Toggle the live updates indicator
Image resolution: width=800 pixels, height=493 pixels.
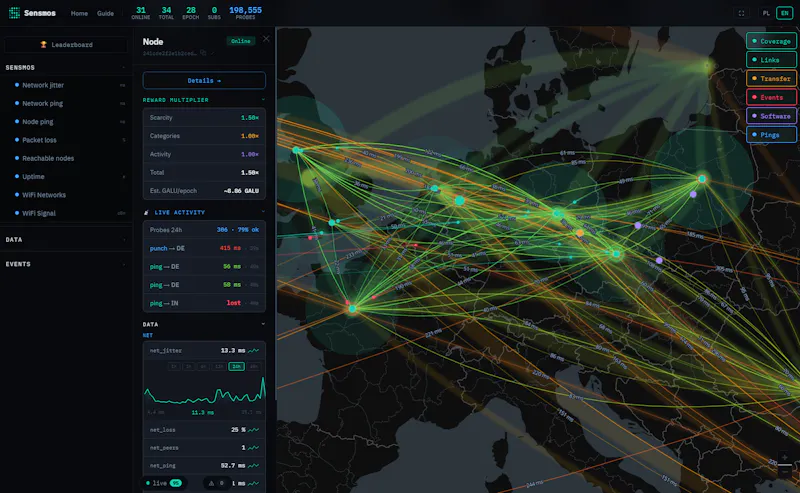163,483
